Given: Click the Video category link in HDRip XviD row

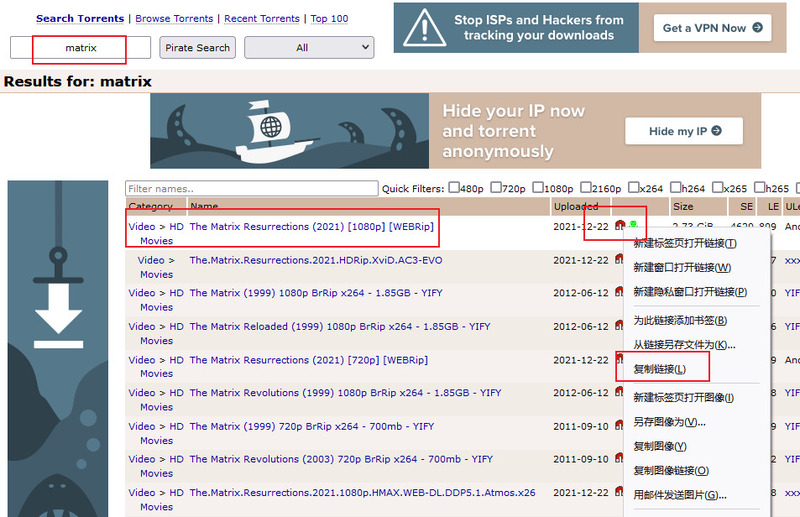Looking at the screenshot, I should [151, 260].
